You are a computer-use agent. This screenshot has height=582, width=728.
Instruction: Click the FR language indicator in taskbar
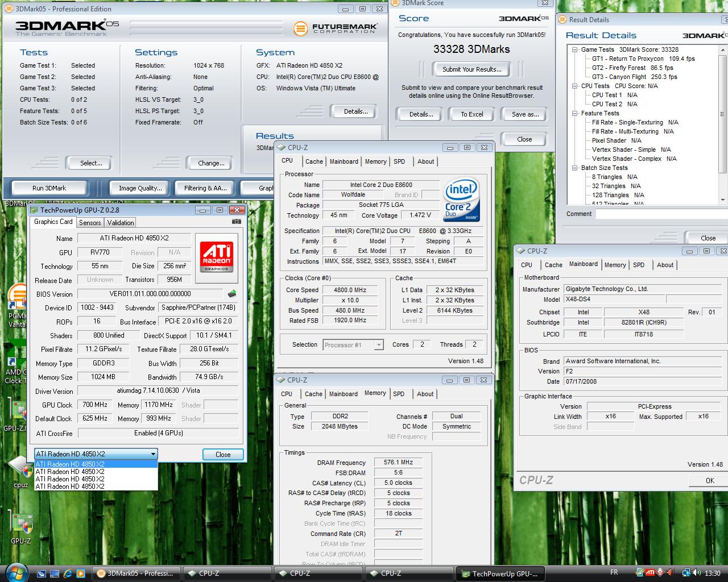click(x=614, y=573)
